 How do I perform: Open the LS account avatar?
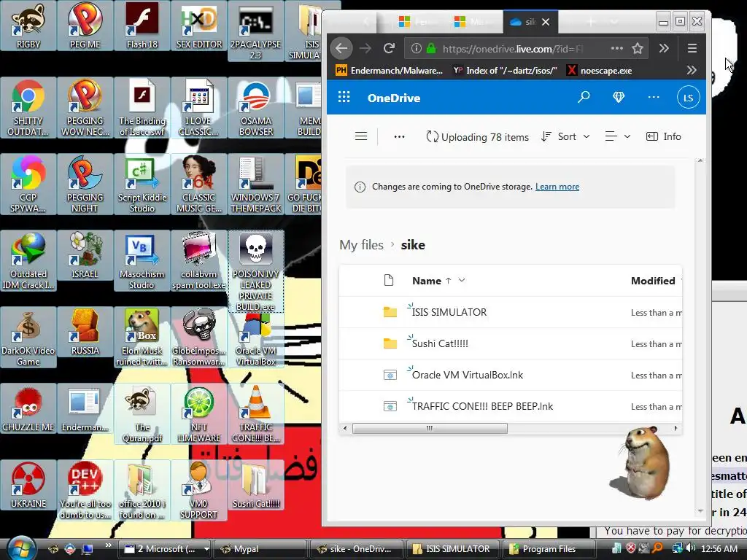point(688,98)
